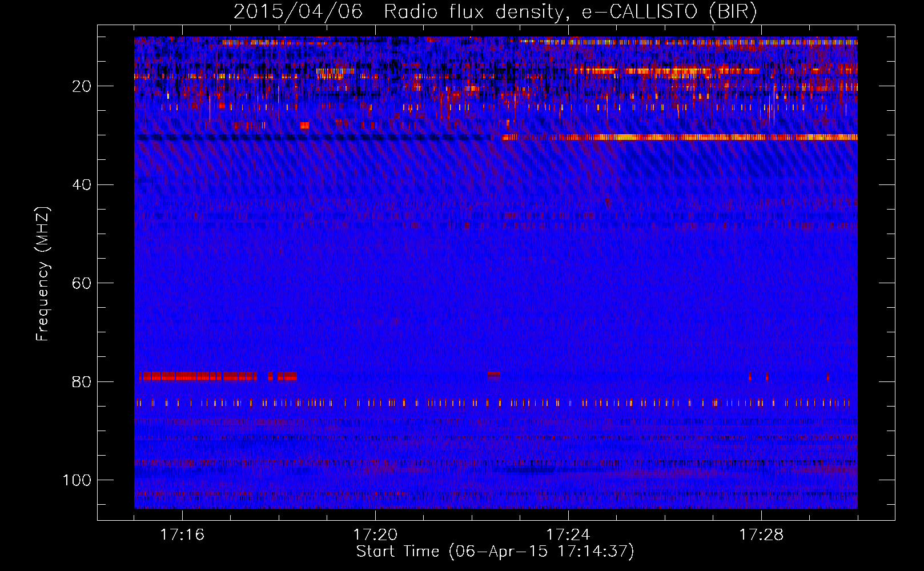
Task: Click the '60' frequency tick label
Action: 82,283
